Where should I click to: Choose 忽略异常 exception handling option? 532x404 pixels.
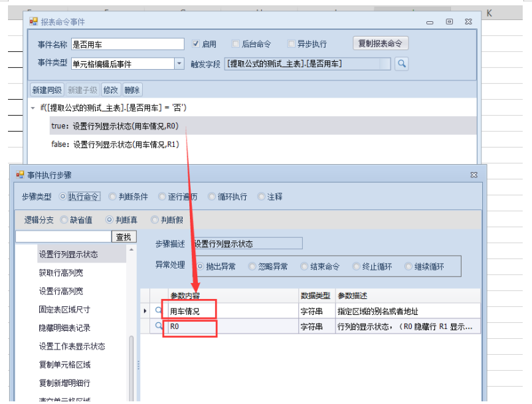(x=252, y=266)
